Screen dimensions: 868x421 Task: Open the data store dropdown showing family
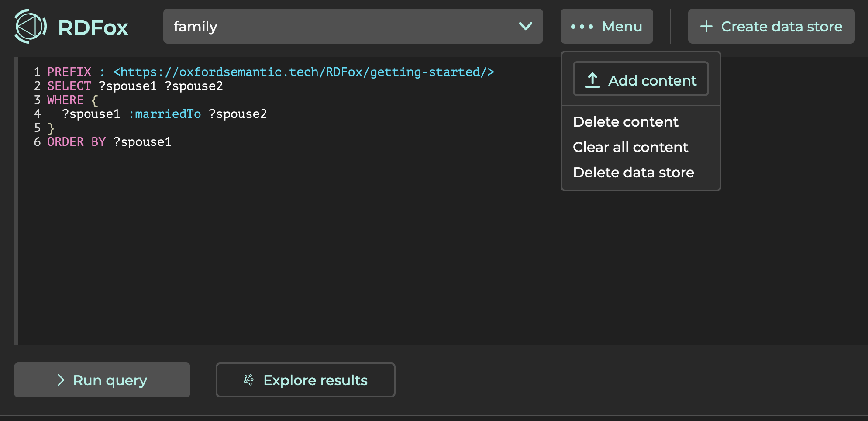353,26
